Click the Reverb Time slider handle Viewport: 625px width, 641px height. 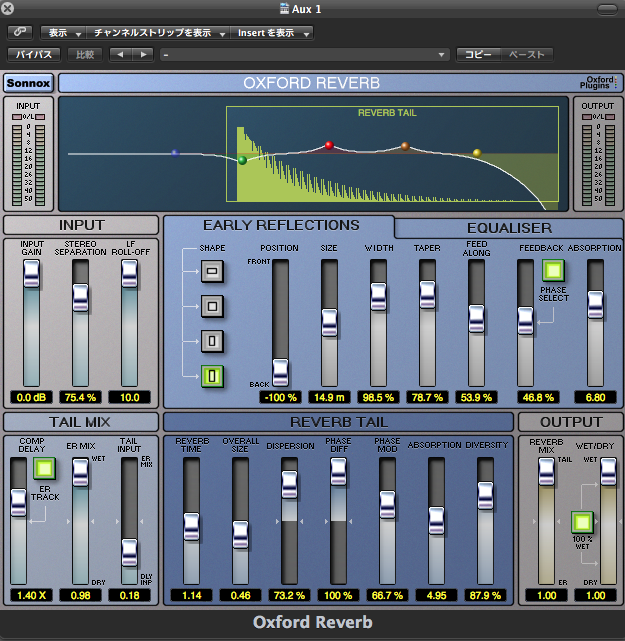click(x=192, y=527)
